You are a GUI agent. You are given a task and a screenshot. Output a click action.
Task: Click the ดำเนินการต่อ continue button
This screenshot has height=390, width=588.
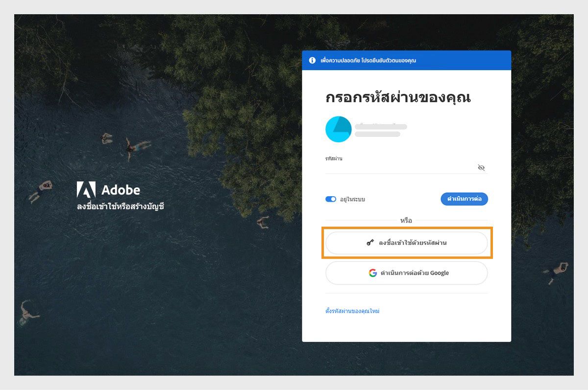464,199
